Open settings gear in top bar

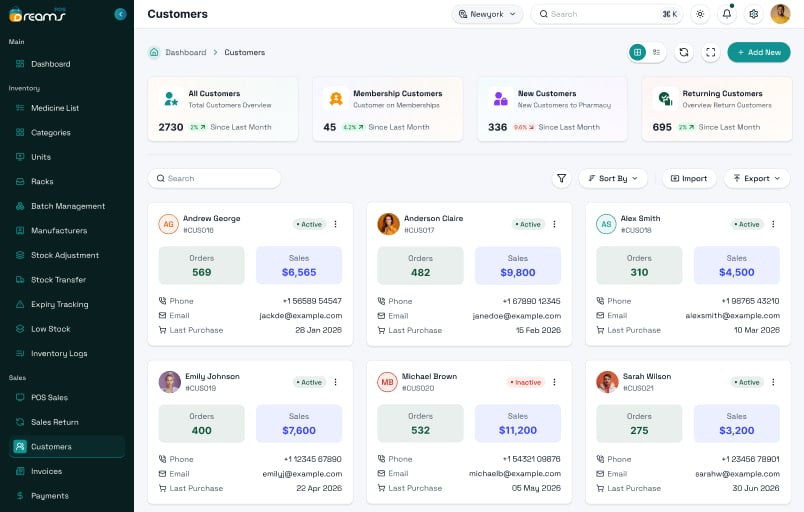tap(753, 14)
